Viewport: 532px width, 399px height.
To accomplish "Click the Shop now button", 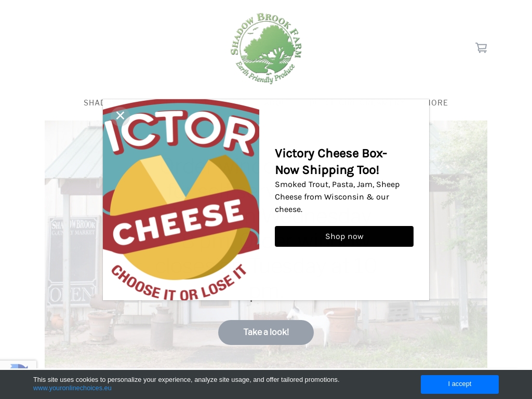I will [344, 236].
